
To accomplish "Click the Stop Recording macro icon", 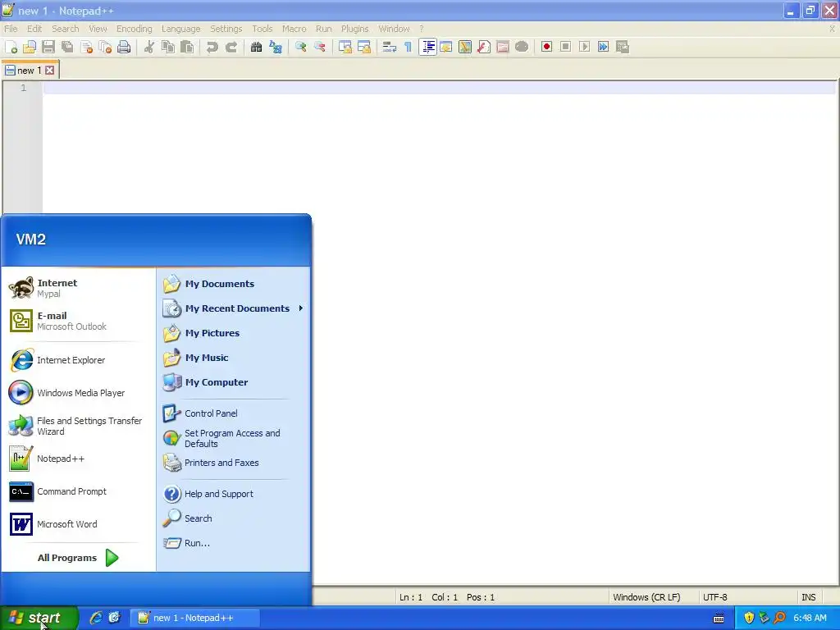I will (x=565, y=47).
